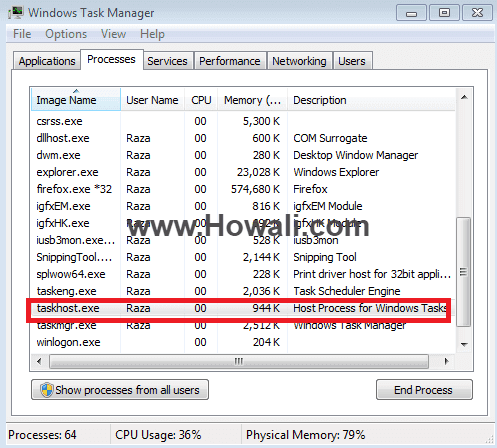Minimize the Task Manager window
Image resolution: width=497 pixels, height=448 pixels.
tap(411, 13)
